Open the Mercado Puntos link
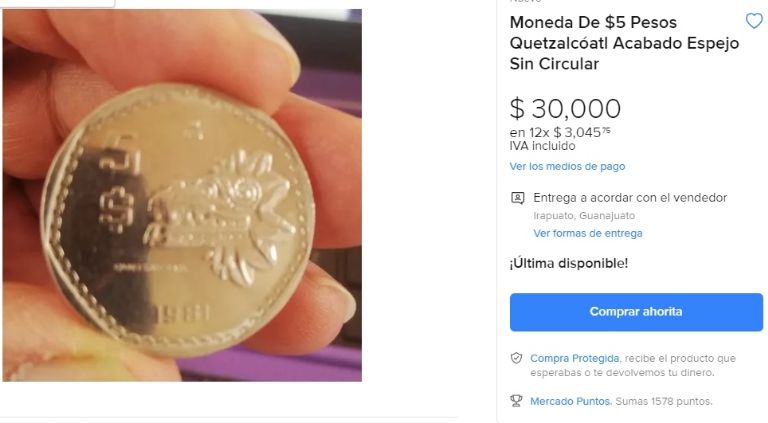 pos(571,401)
